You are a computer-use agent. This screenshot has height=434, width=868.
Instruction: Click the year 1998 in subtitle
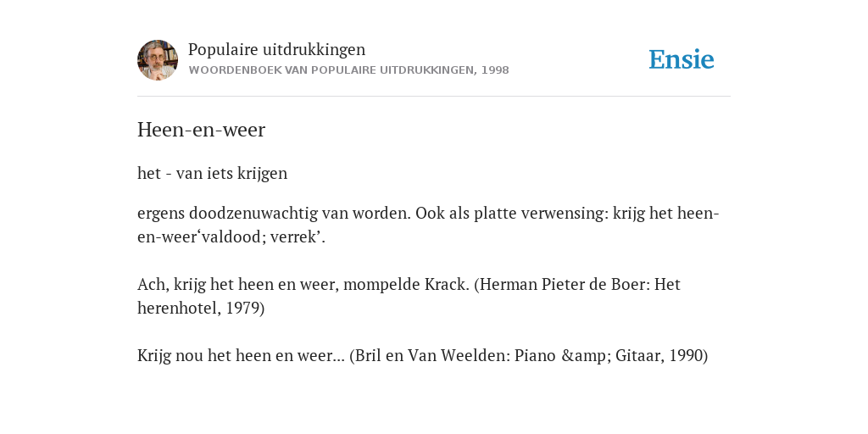495,70
